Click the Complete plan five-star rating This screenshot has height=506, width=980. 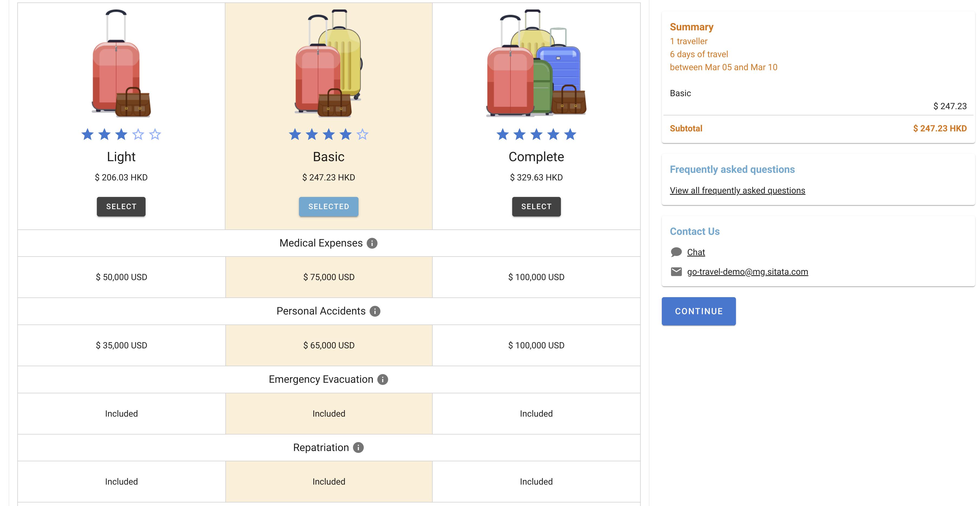point(536,134)
